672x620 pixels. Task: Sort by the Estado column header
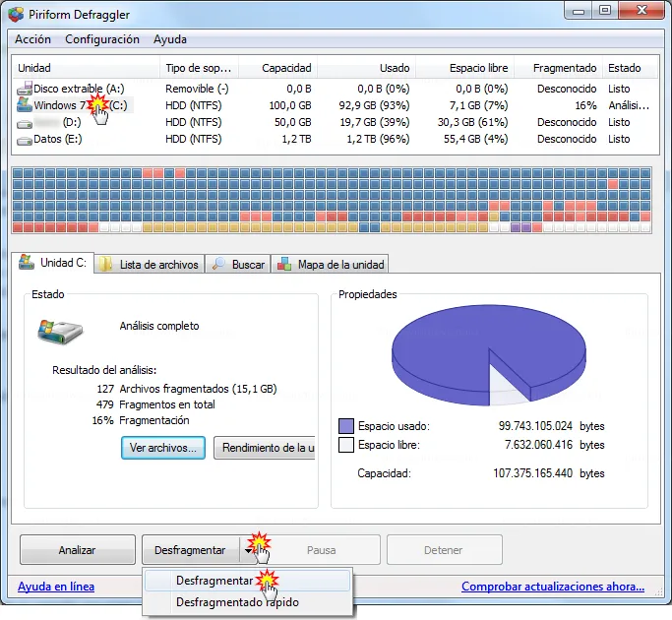tap(629, 68)
